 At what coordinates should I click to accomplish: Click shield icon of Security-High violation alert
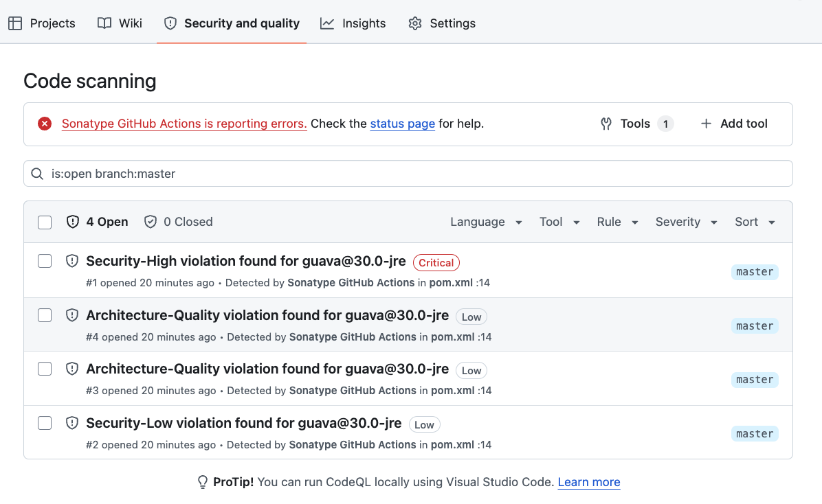71,261
